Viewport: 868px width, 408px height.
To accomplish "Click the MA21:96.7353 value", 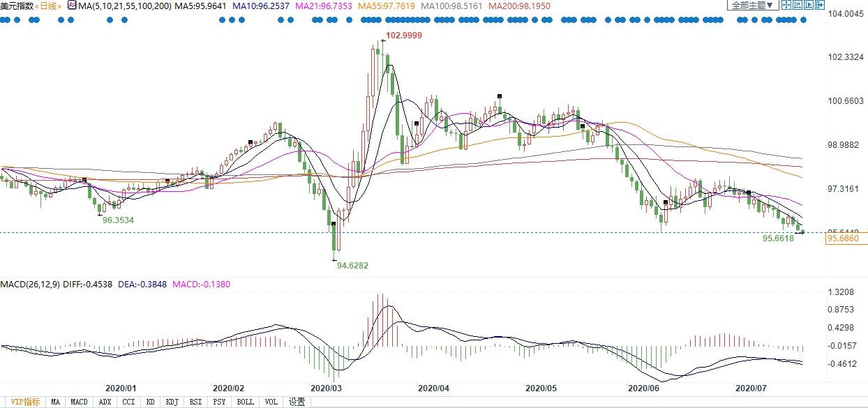I will 324,6.
